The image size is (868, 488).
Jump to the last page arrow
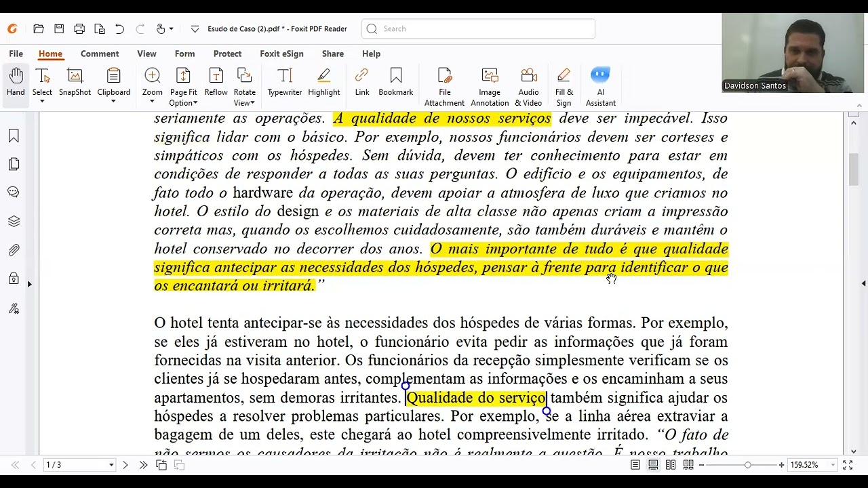[x=143, y=465]
